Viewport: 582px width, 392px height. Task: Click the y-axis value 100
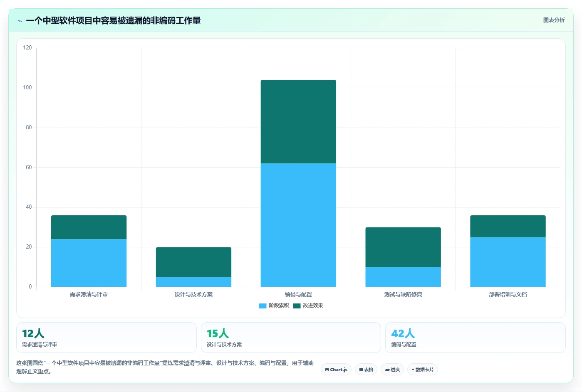coord(27,88)
